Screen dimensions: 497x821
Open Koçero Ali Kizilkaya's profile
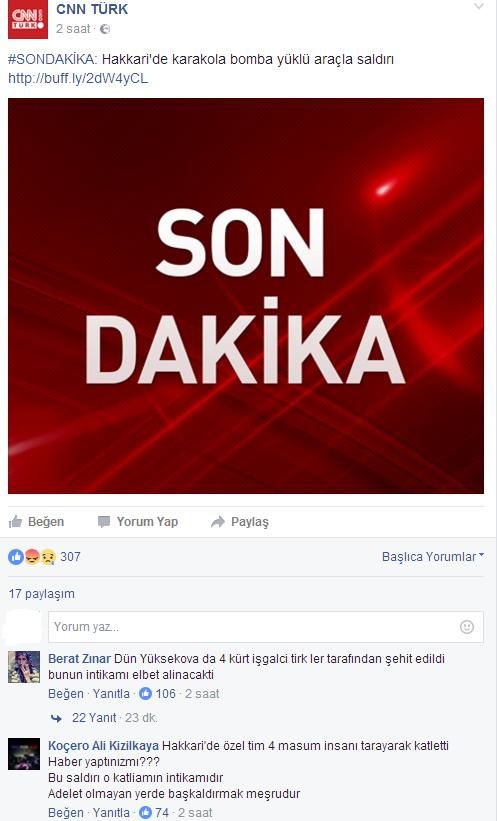coord(104,746)
